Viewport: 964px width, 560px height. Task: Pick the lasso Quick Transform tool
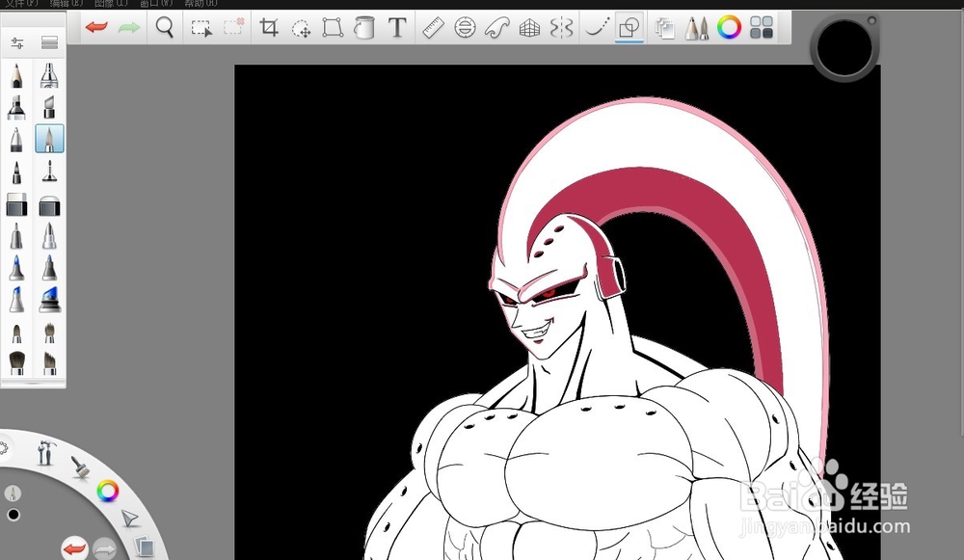[301, 28]
